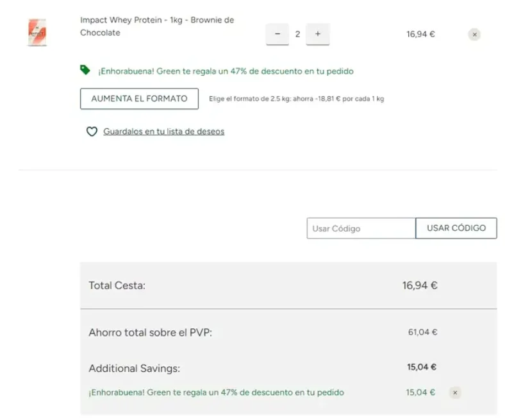This screenshot has height=420, width=505.
Task: Apply the code with the USAR CÓDIGO button
Action: [x=456, y=228]
